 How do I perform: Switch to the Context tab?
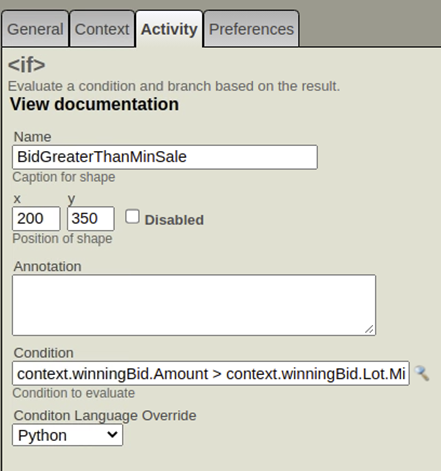tap(102, 29)
